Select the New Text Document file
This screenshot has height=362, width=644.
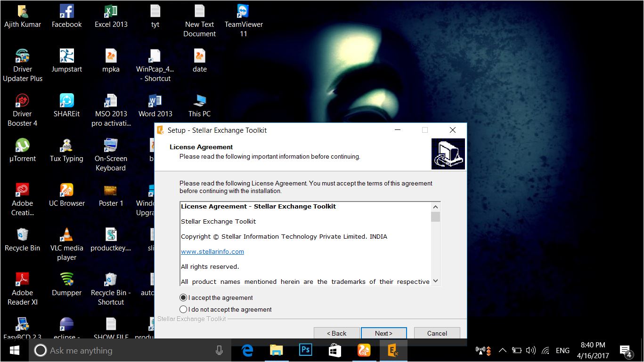199,21
